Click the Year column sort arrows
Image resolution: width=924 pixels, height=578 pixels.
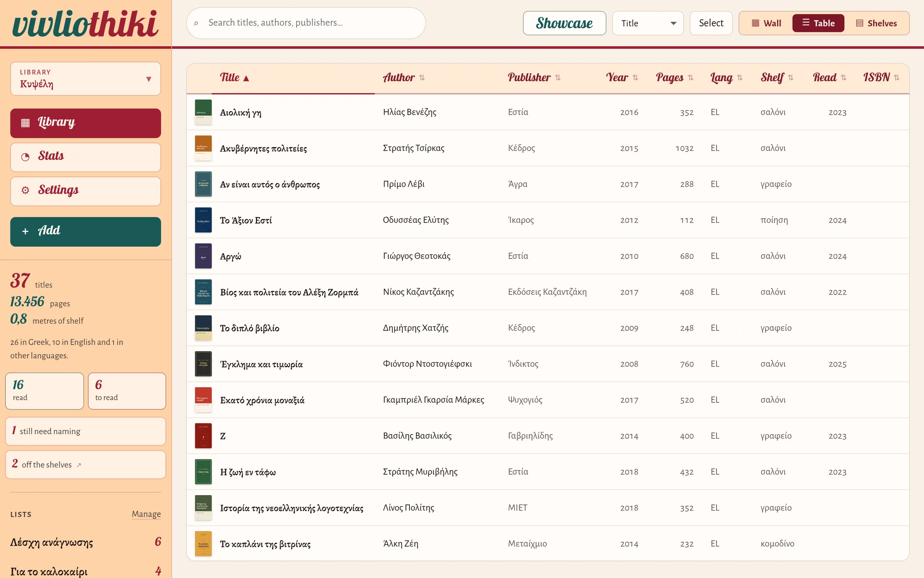(x=635, y=78)
